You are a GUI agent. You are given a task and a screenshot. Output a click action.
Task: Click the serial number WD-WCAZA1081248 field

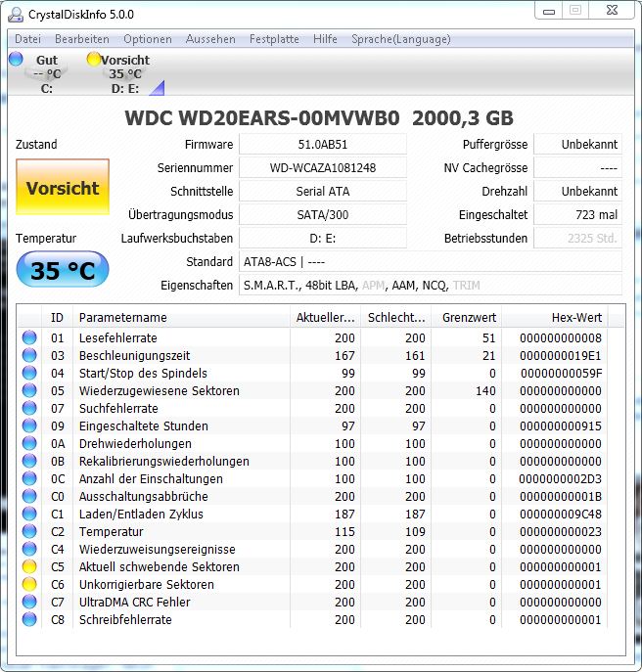[323, 168]
